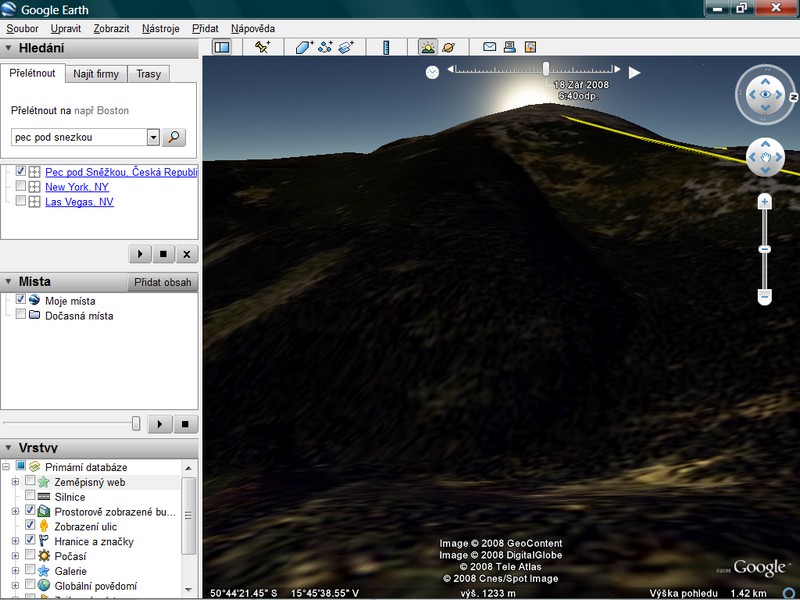This screenshot has height=600, width=800.
Task: Click the email envelope icon
Action: pos(489,47)
